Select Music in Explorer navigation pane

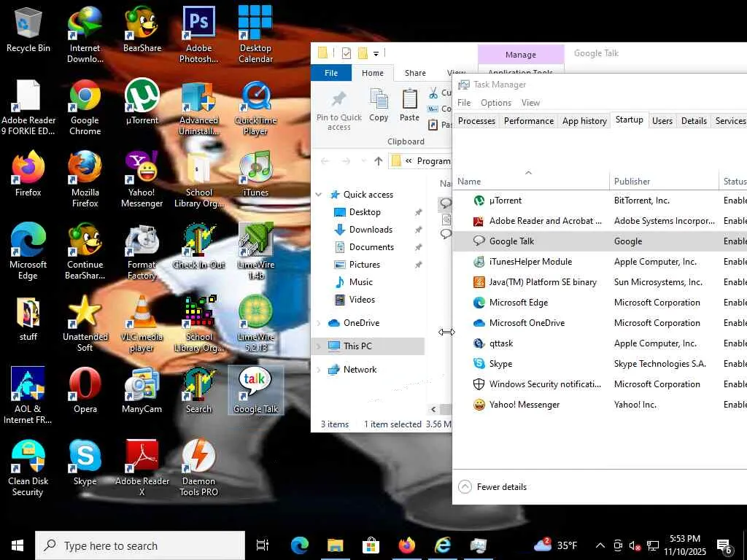(360, 282)
